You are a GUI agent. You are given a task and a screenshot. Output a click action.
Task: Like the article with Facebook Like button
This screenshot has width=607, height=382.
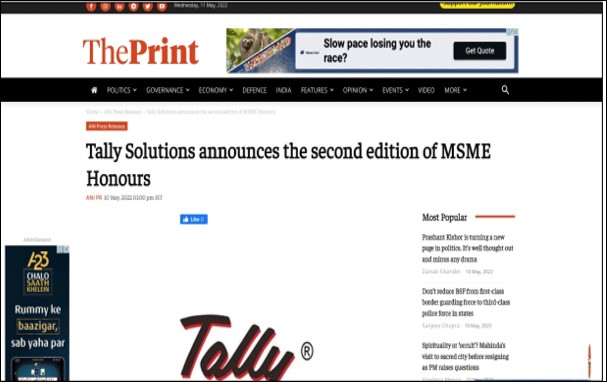tap(194, 219)
